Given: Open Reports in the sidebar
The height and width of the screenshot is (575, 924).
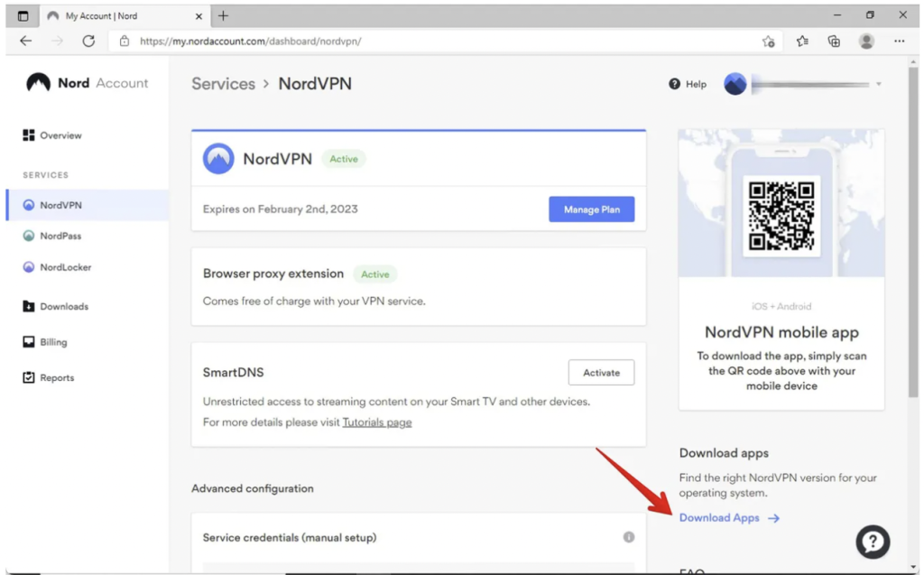Looking at the screenshot, I should coord(56,378).
